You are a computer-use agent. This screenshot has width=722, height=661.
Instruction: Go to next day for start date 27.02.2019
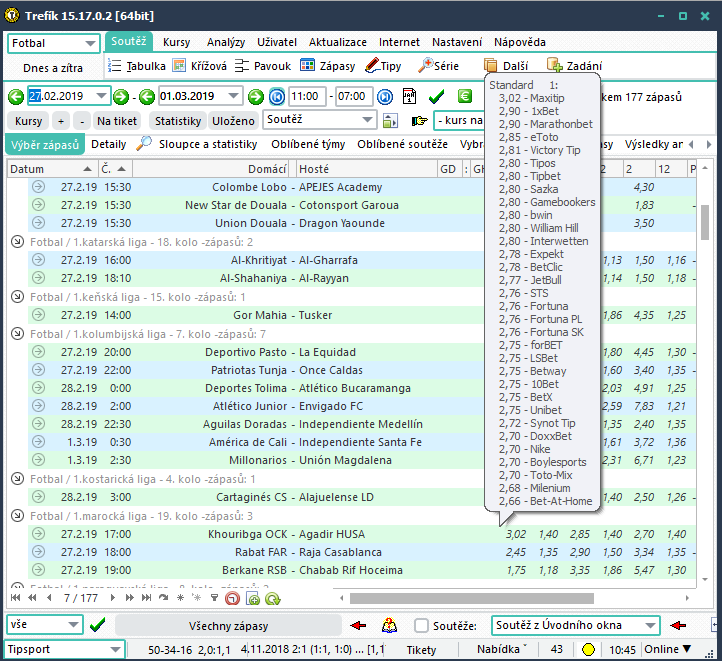121,97
